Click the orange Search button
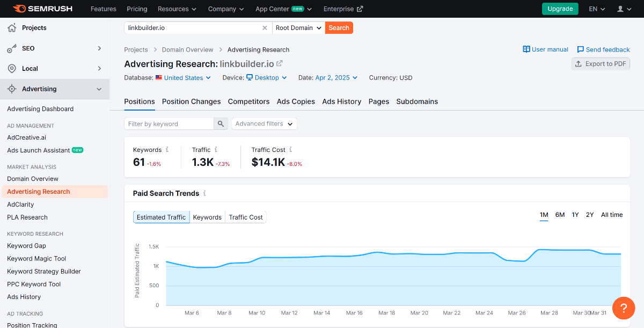 pyautogui.click(x=339, y=28)
